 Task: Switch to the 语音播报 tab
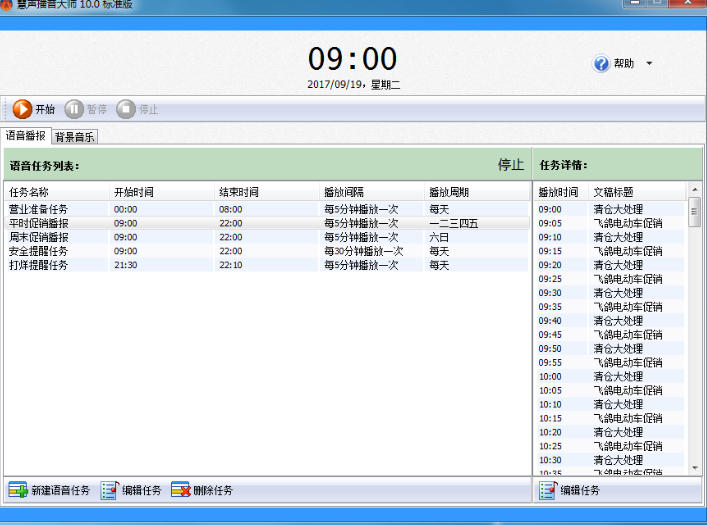[26, 135]
